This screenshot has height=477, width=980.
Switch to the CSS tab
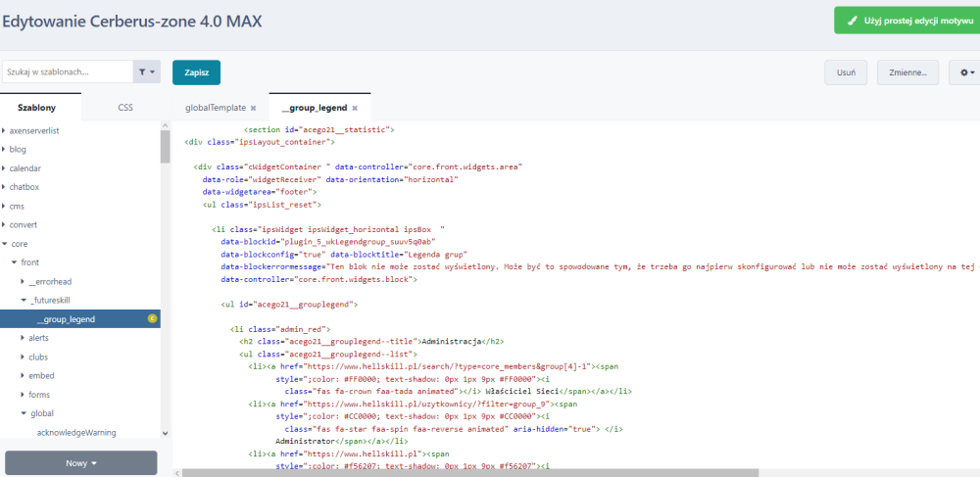(x=125, y=108)
